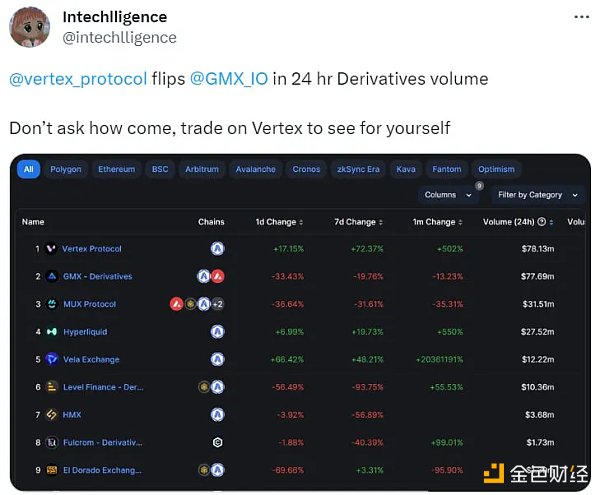
Task: Click the GMX Derivatives logo icon
Action: pos(51,276)
